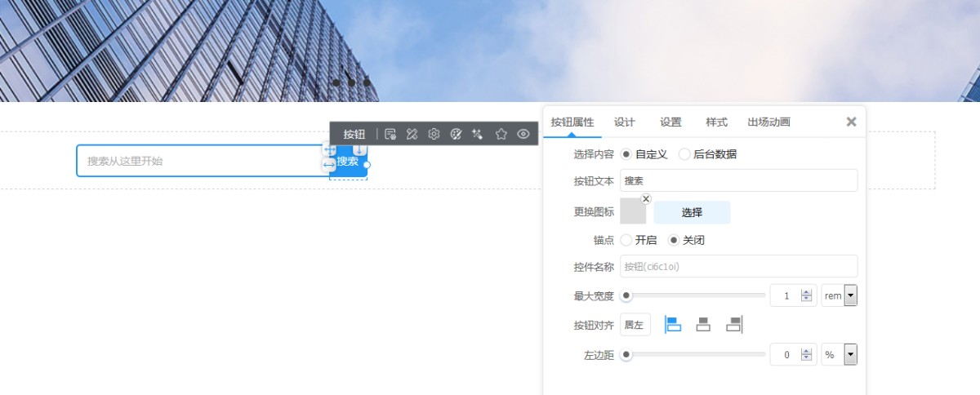This screenshot has height=395, width=980.
Task: Click the 居左 alignment label box
Action: pos(635,325)
